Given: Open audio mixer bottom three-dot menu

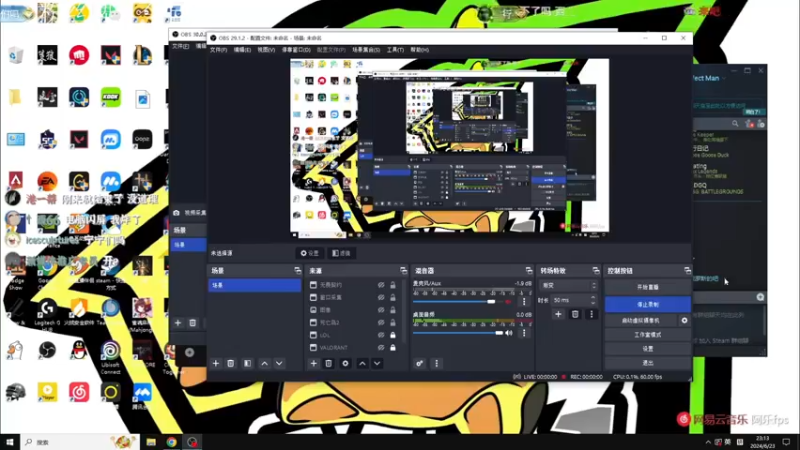Looking at the screenshot, I should [x=436, y=363].
